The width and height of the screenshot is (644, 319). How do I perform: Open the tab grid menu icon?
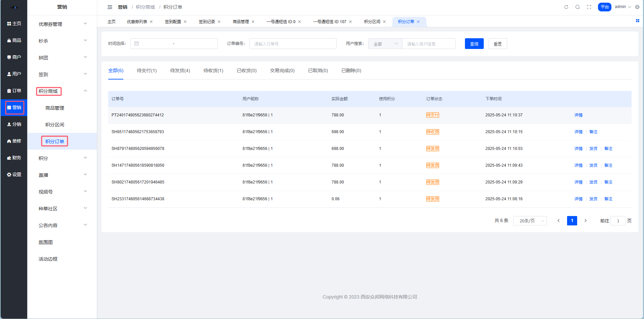tap(637, 21)
